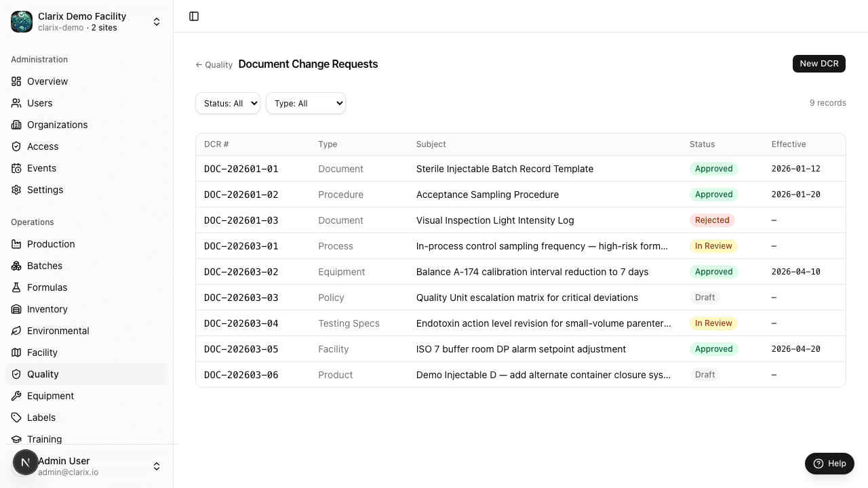This screenshot has height=488, width=868.
Task: Open the Type filter dropdown
Action: 306,103
